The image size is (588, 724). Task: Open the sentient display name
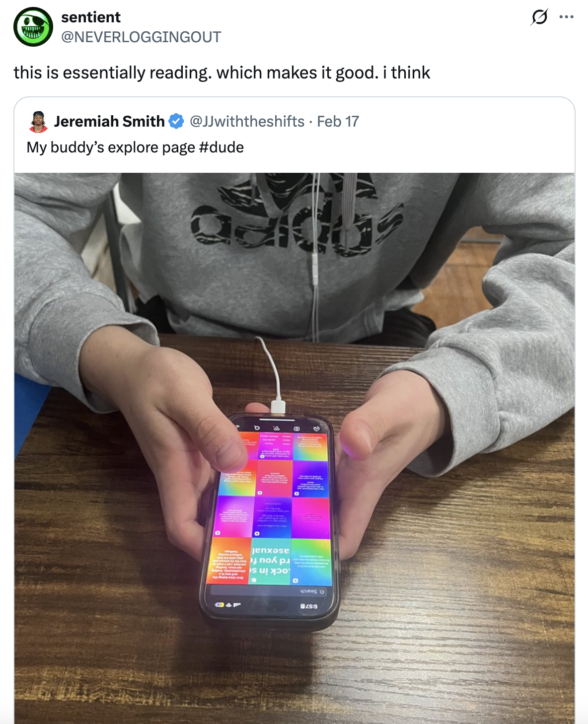click(91, 17)
